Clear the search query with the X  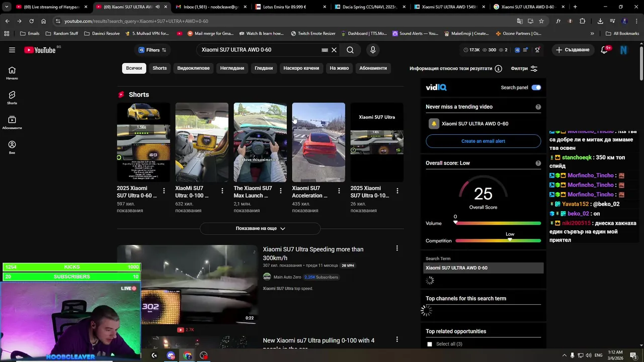[x=334, y=50]
